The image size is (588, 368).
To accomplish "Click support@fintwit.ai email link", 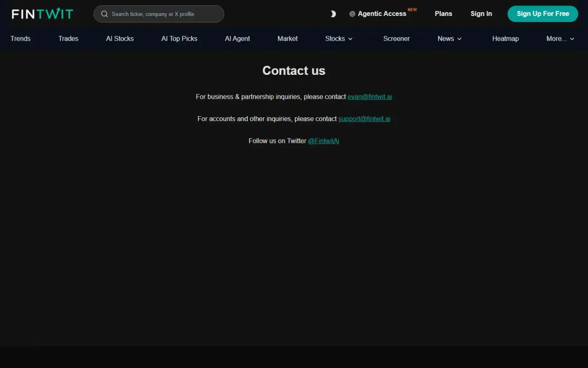I will [365, 119].
